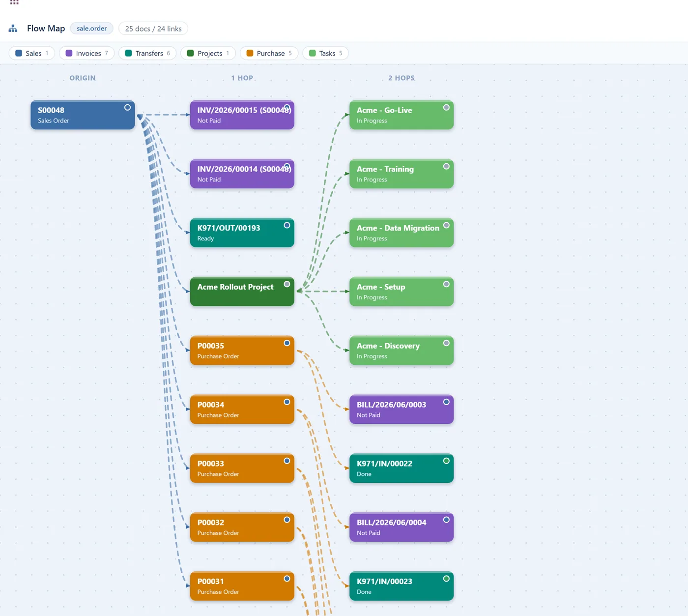Click the purple Invoices color swatch
This screenshot has height=616, width=688.
[69, 53]
